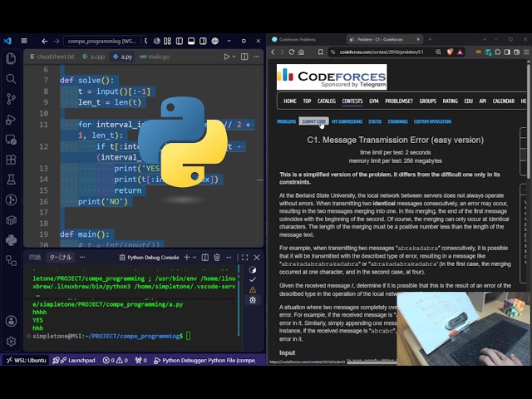This screenshot has width=532, height=399.
Task: Open the browser tab search dropdown
Action: (x=485, y=39)
